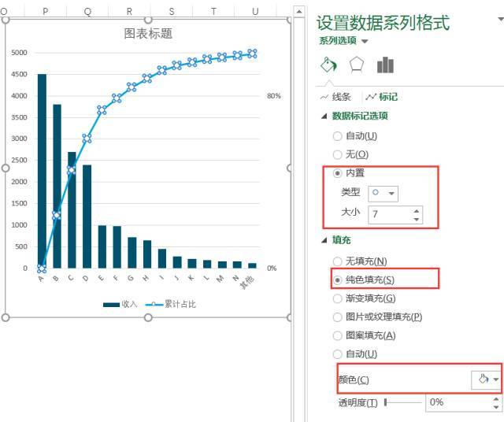Select 渐变填充(G) radio button
The width and height of the screenshot is (504, 422).
click(337, 298)
